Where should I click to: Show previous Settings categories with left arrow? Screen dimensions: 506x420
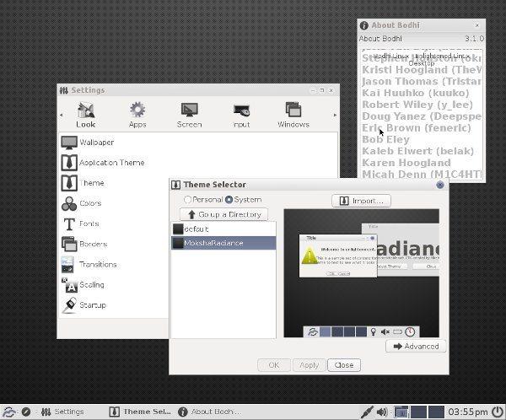62,115
